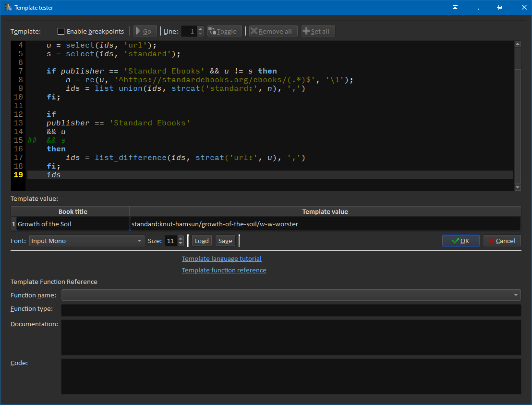This screenshot has height=405, width=532.
Task: Click the Cancel button with red X
Action: click(502, 241)
